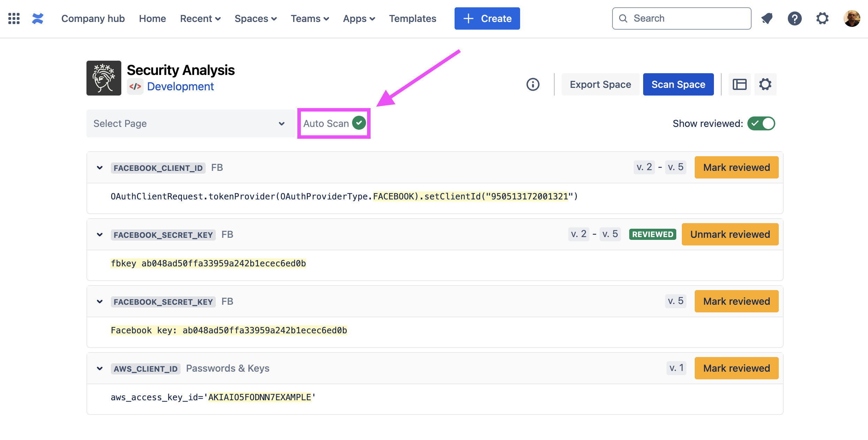Screen dimensions: 868x440
Task: Click the FB label beside FACEBOOK_CLIENT_ID
Action: (x=217, y=167)
